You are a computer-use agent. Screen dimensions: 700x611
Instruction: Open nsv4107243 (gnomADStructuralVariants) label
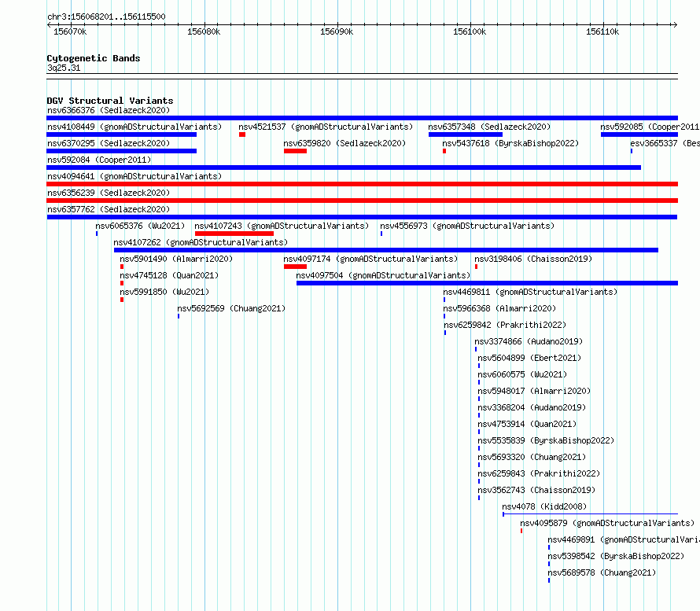[x=282, y=226]
